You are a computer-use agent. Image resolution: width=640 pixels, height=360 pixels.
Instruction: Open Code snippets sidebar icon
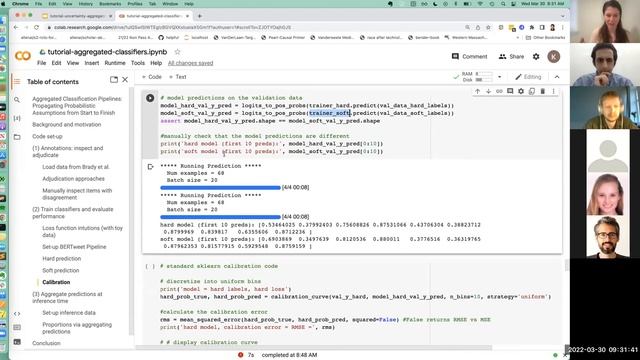point(17,313)
